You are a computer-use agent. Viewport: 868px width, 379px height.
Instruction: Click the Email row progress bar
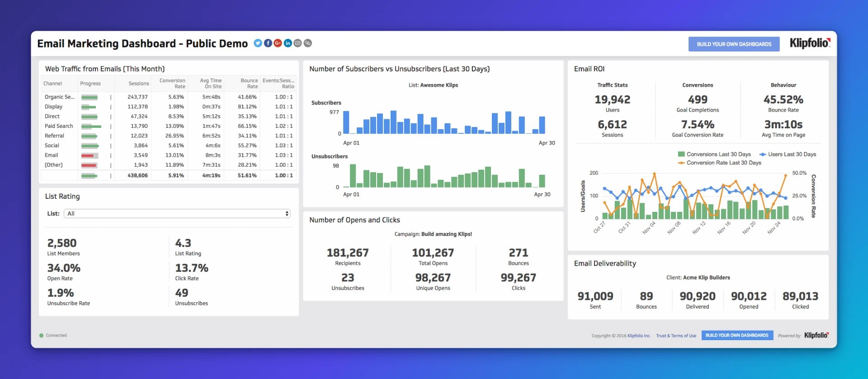click(90, 155)
